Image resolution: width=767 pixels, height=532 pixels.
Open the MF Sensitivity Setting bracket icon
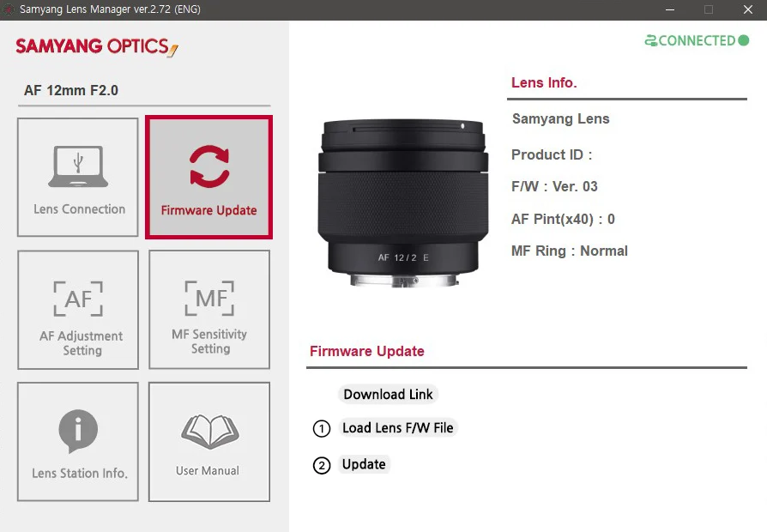(209, 298)
